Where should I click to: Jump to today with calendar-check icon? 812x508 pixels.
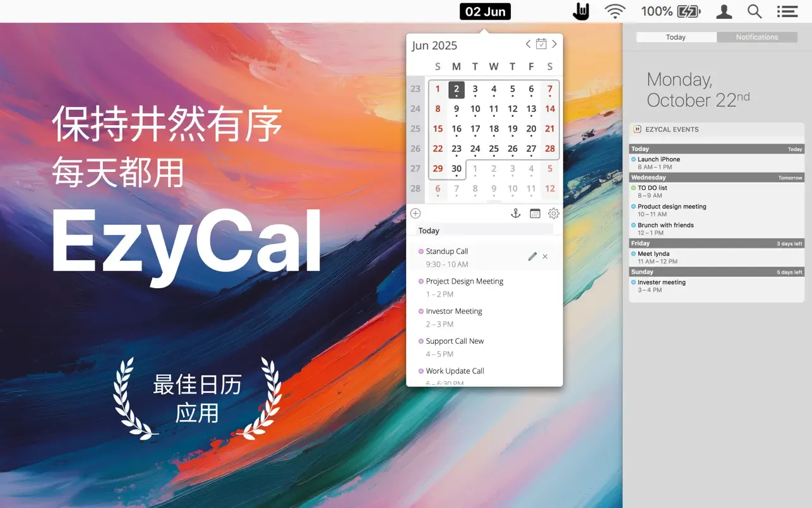tap(541, 44)
